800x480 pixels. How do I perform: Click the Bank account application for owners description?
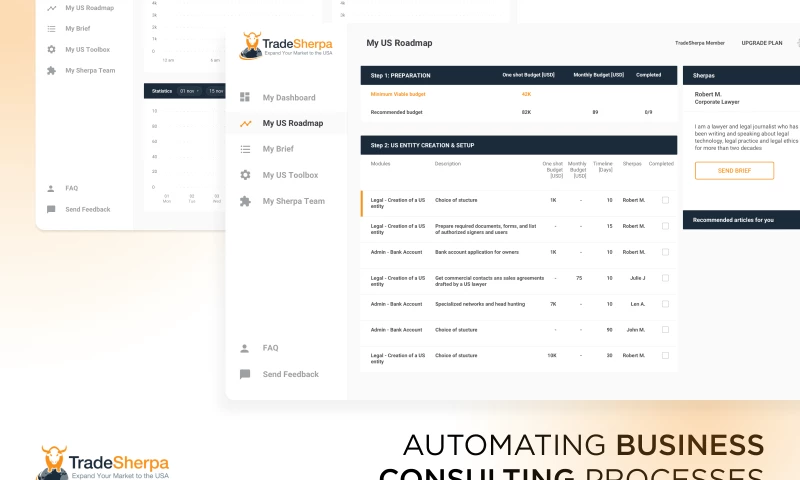click(477, 252)
